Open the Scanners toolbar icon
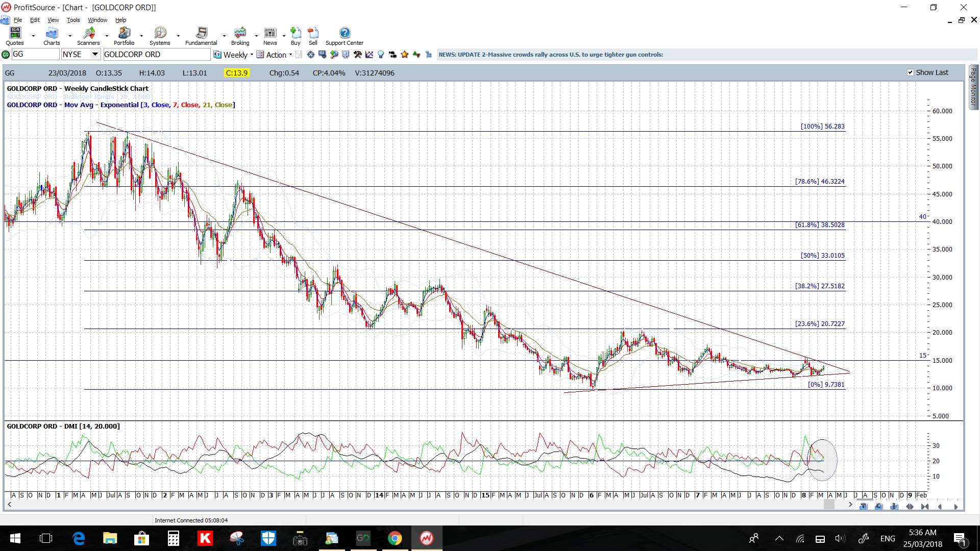The height and width of the screenshot is (551, 980). [89, 33]
